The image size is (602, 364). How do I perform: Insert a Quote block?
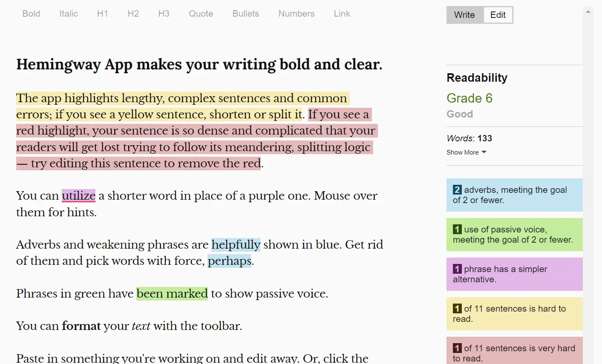coord(201,14)
